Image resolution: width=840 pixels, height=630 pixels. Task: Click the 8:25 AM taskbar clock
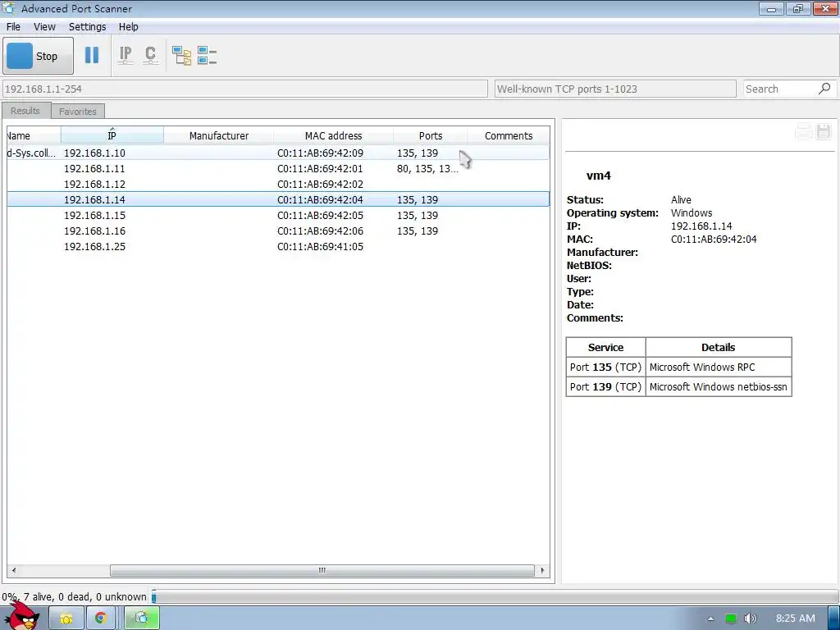coord(795,619)
